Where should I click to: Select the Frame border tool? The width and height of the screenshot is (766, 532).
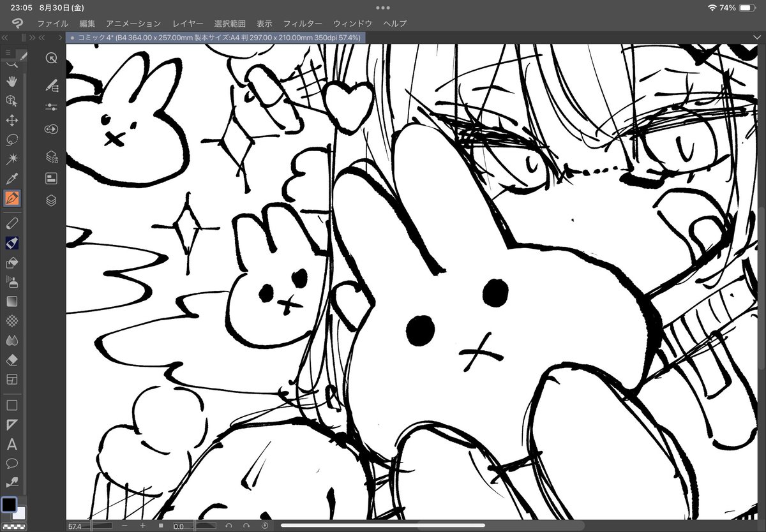click(11, 379)
